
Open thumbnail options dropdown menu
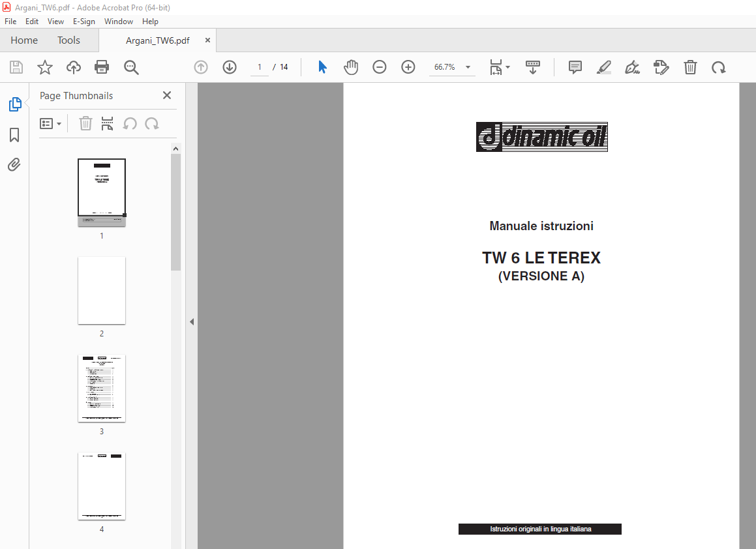[x=50, y=124]
